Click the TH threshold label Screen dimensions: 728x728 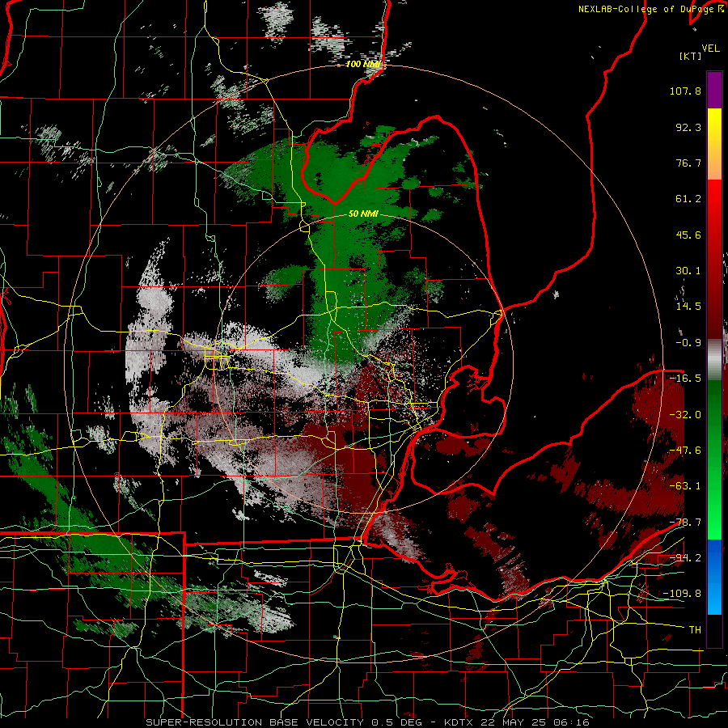[695, 630]
